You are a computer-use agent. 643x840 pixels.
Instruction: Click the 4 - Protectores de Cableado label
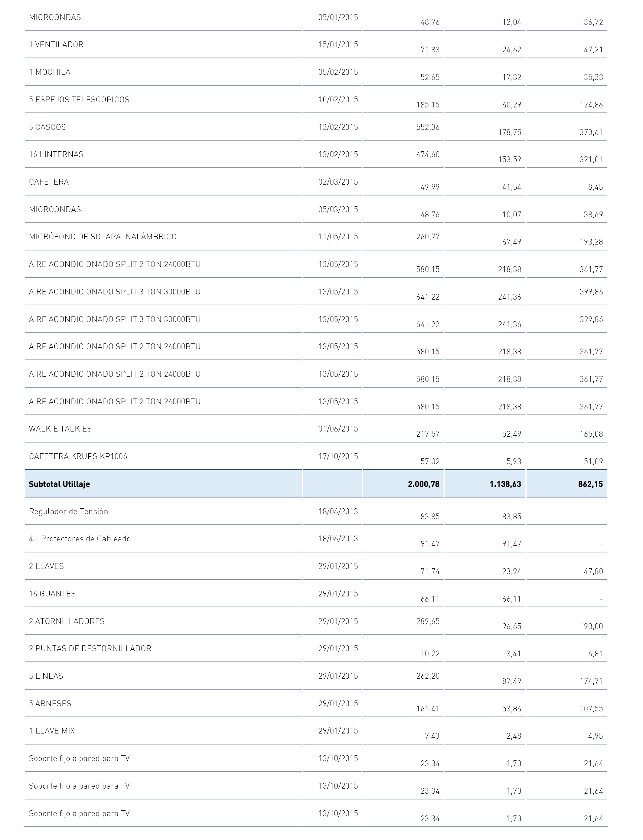pos(80,539)
